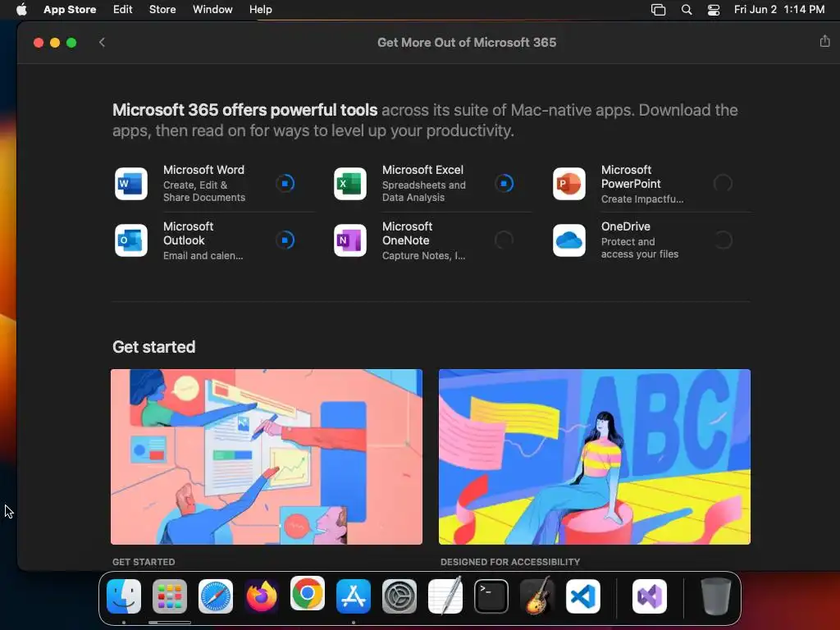
Task: Open the Microsoft Outlook app icon
Action: click(x=131, y=240)
